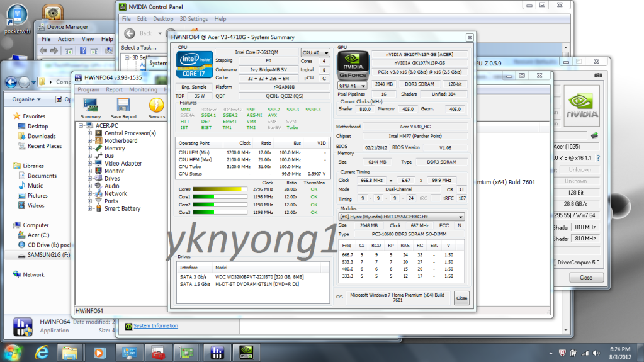
Task: Open the CPU #0 selector dropdown
Action: coord(315,53)
